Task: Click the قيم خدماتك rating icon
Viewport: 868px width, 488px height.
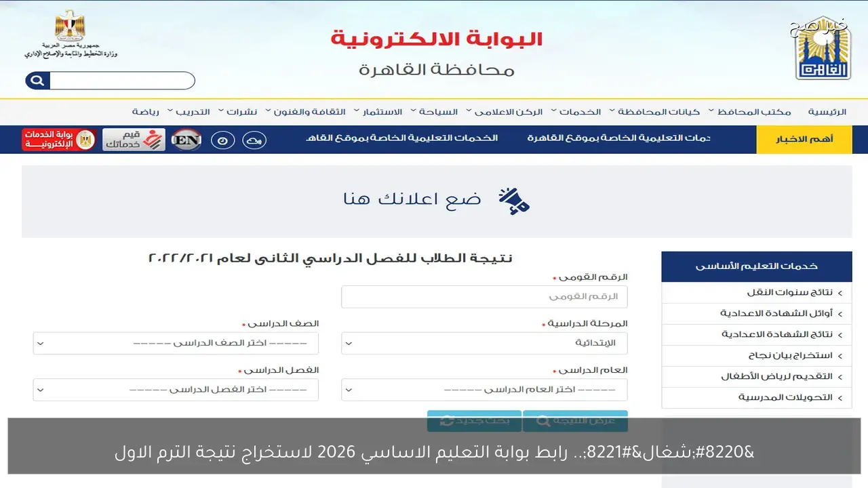Action: (134, 139)
